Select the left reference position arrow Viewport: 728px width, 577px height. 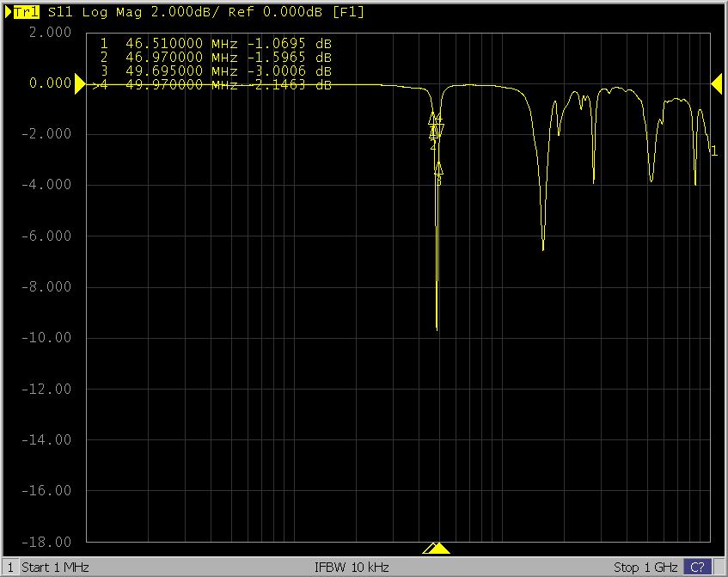[x=81, y=83]
